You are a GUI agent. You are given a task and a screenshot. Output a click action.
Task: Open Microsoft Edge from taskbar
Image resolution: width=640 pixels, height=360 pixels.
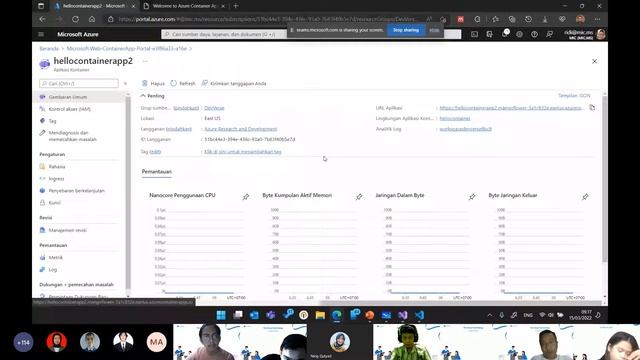click(x=337, y=315)
